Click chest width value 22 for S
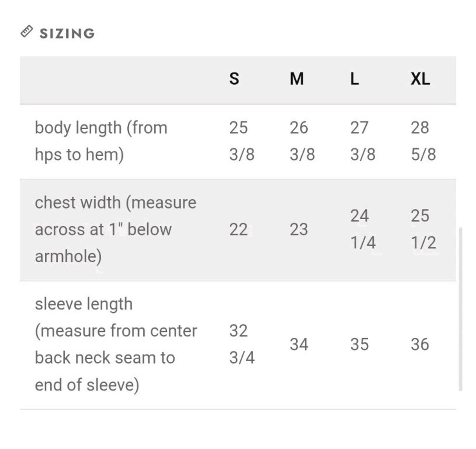This screenshot has height=449, width=476. click(238, 230)
